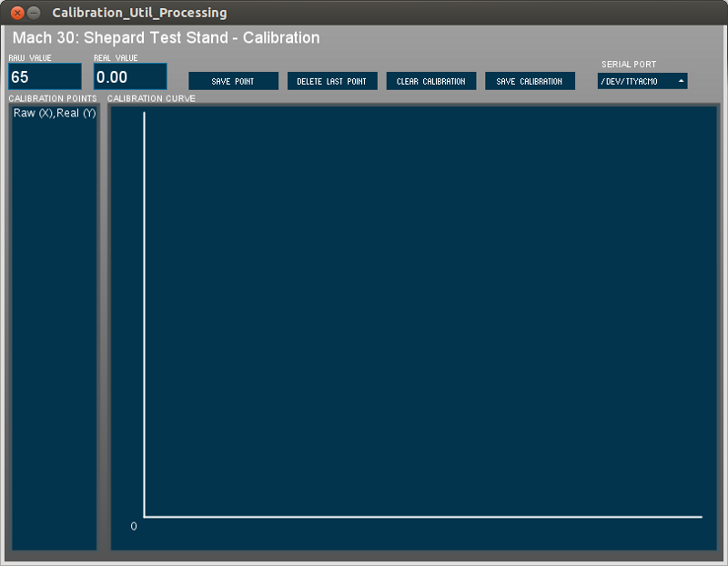Screen dimensions: 728x566
Task: Click Save Calibration button
Action: point(529,81)
